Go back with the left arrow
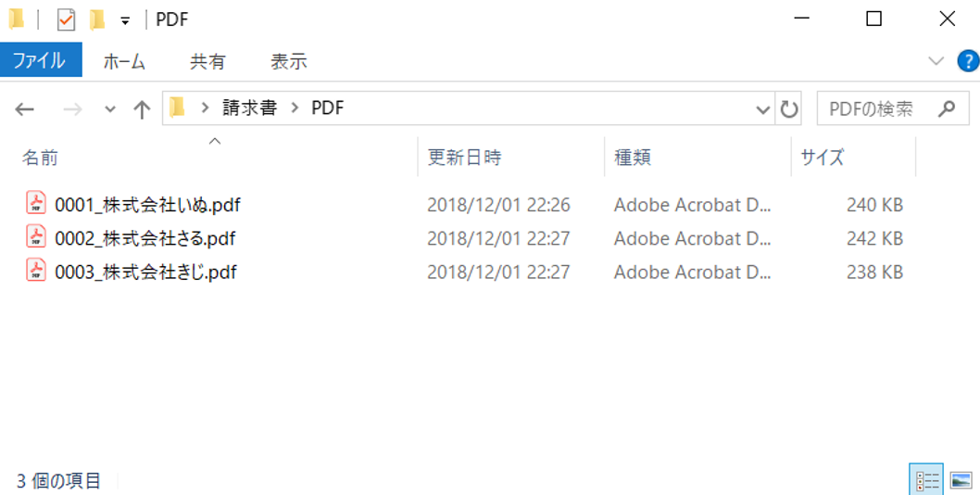This screenshot has height=495, width=980. pos(24,109)
